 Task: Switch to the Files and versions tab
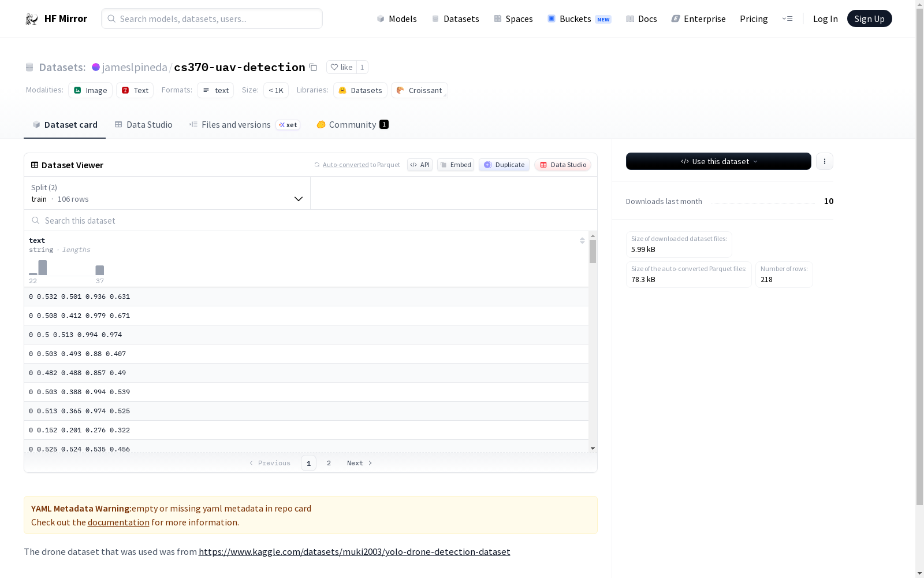click(244, 125)
